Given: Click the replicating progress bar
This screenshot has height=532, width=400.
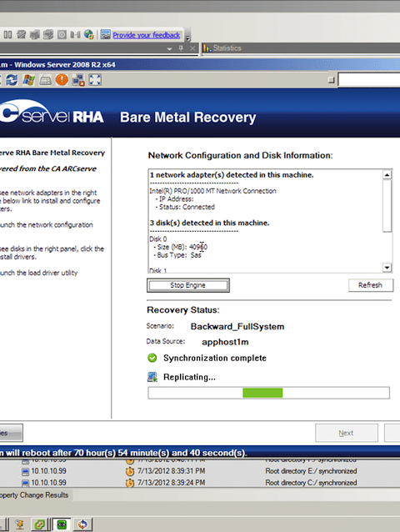Looking at the screenshot, I should click(269, 393).
